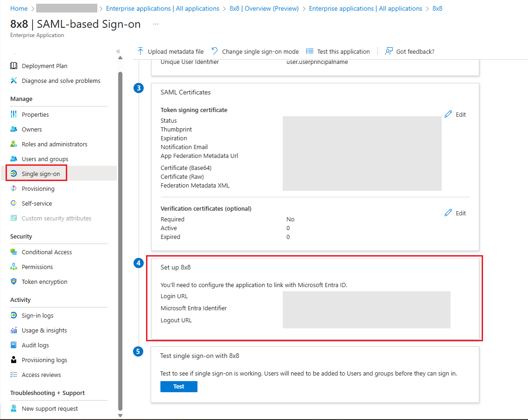Viewport: 528px width, 420px height.
Task: Open Single sign-on settings in sidebar
Action: (41, 173)
